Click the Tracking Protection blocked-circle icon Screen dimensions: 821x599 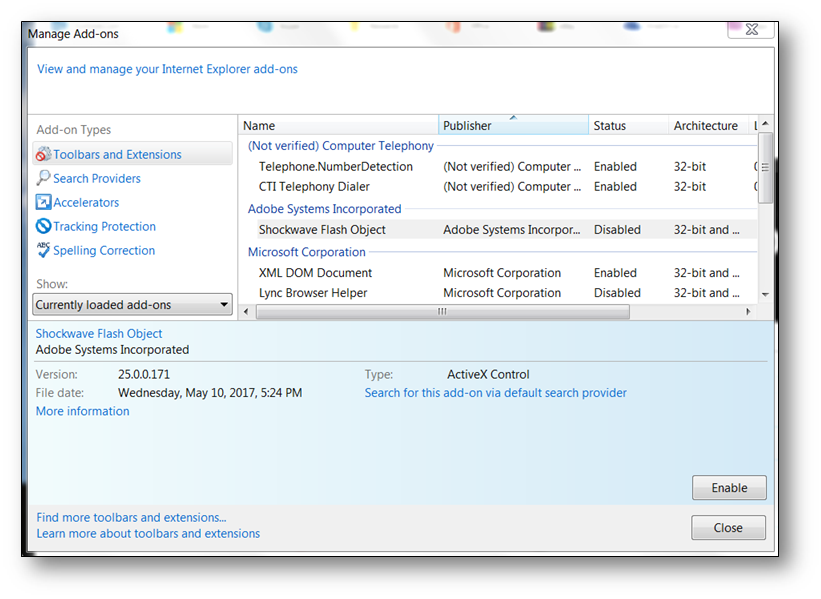coord(43,226)
